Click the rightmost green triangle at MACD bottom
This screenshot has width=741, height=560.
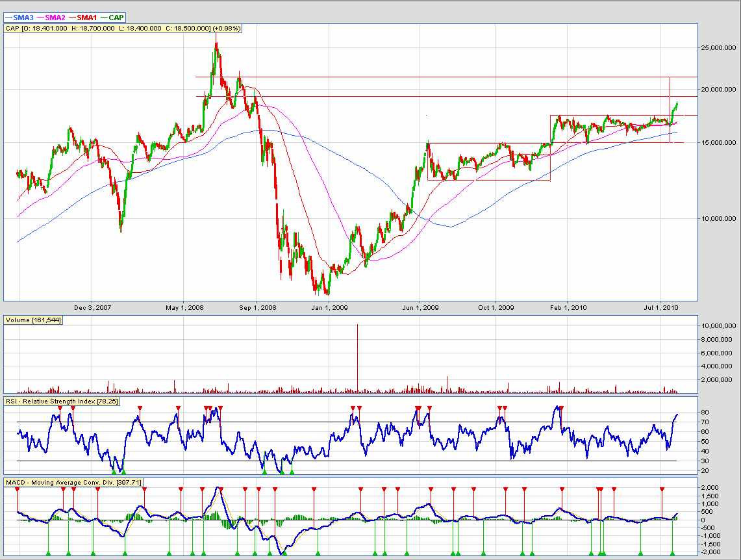pos(673,553)
